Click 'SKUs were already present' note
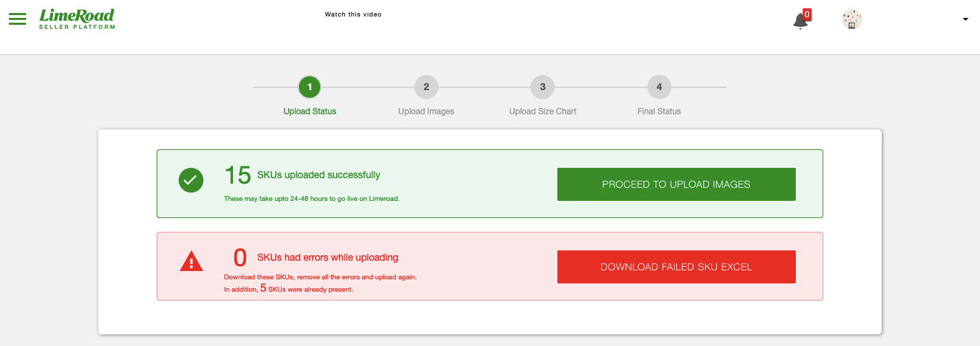 311,289
